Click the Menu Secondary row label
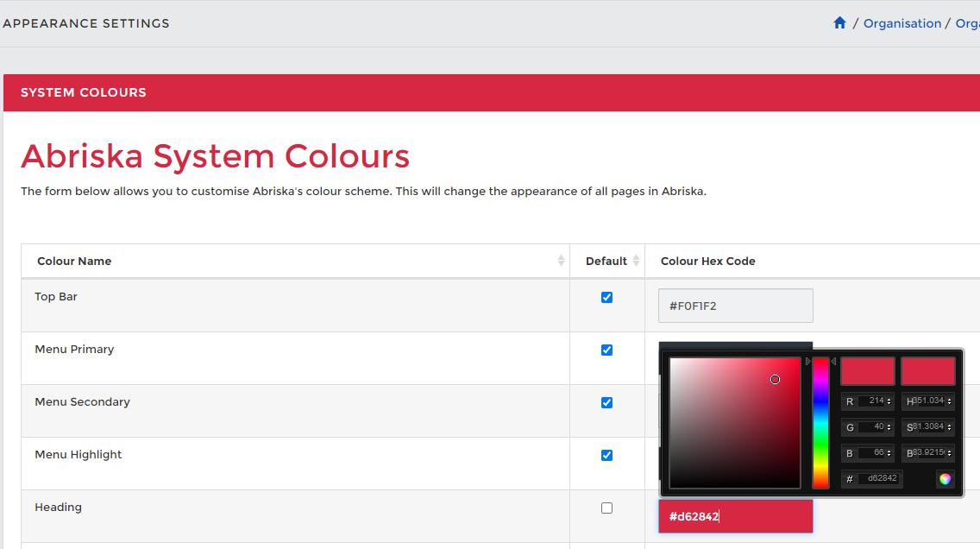Screen dimensions: 980x549 [83, 402]
